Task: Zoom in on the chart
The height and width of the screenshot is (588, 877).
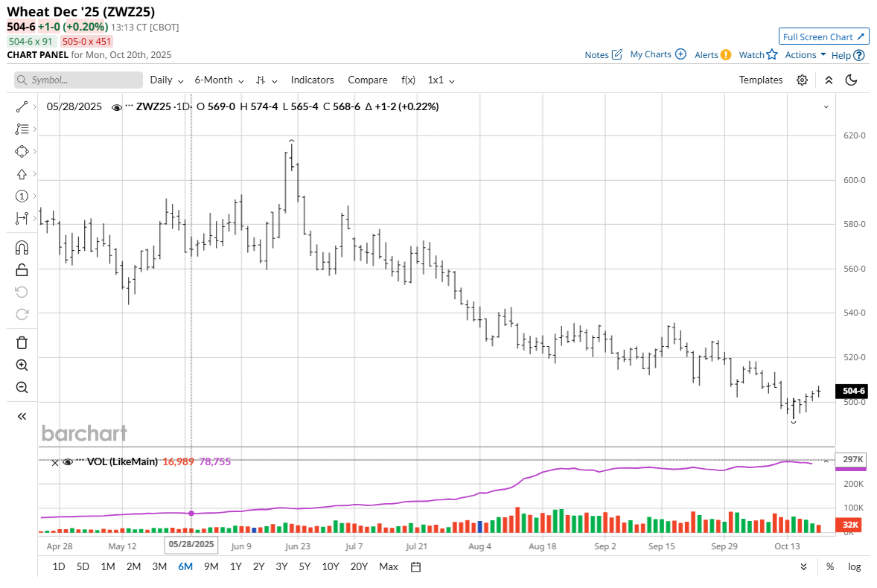Action: (x=22, y=365)
